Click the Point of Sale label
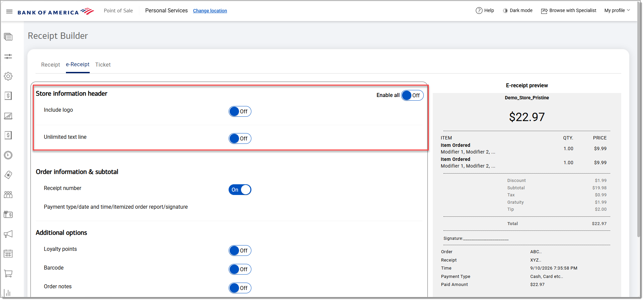 click(x=118, y=11)
